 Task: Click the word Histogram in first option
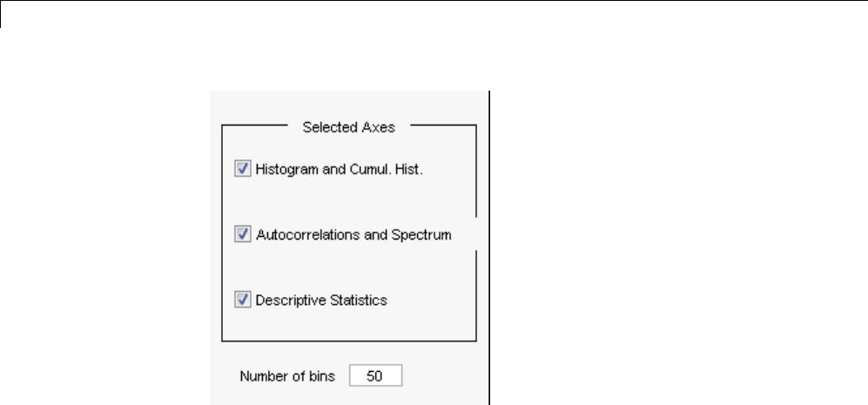(x=283, y=169)
